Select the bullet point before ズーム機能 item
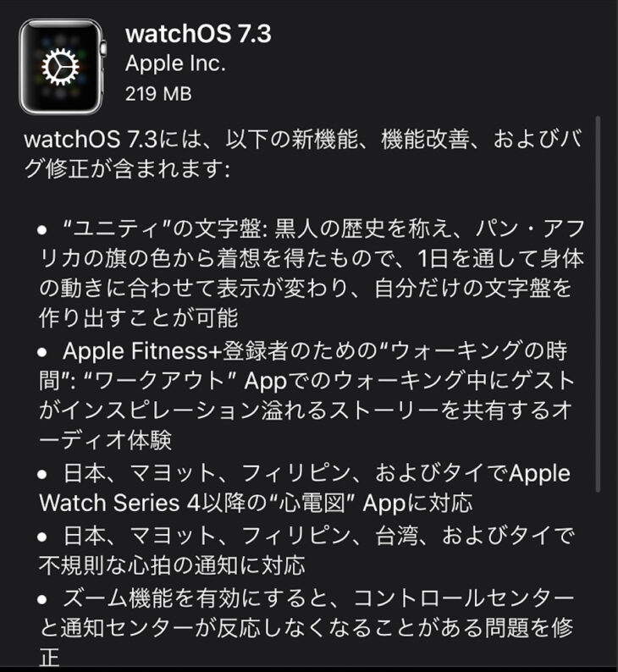 [x=42, y=599]
